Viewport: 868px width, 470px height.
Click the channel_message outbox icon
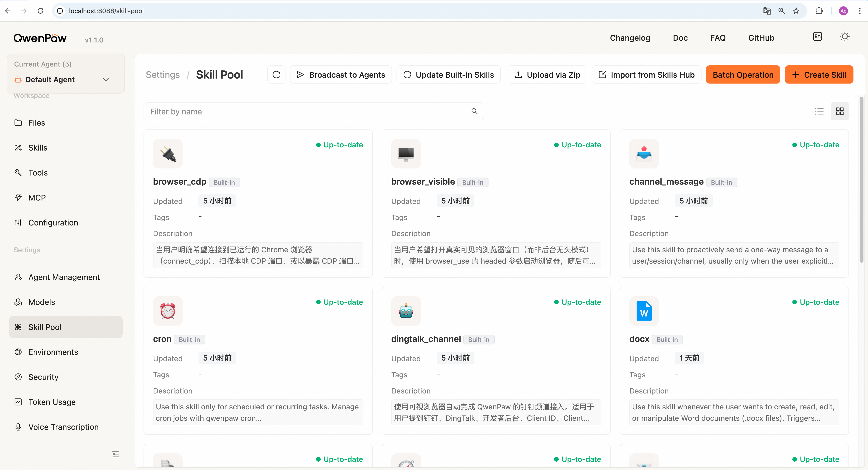pos(644,154)
